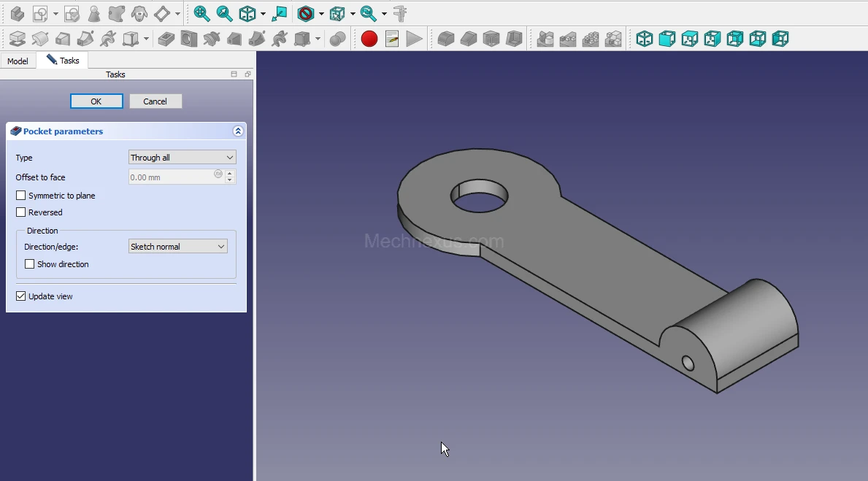Screen dimensions: 868x481
Task: Start macro recording with red circle
Action: [369, 39]
